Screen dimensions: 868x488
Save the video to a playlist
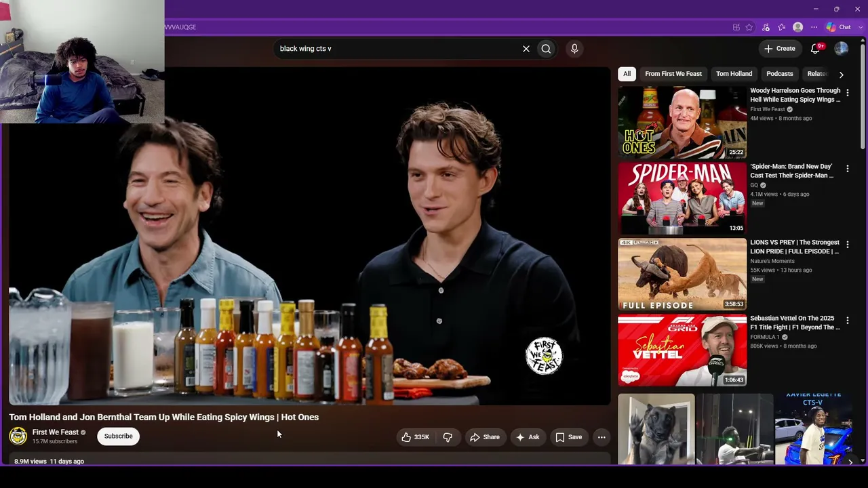click(569, 437)
